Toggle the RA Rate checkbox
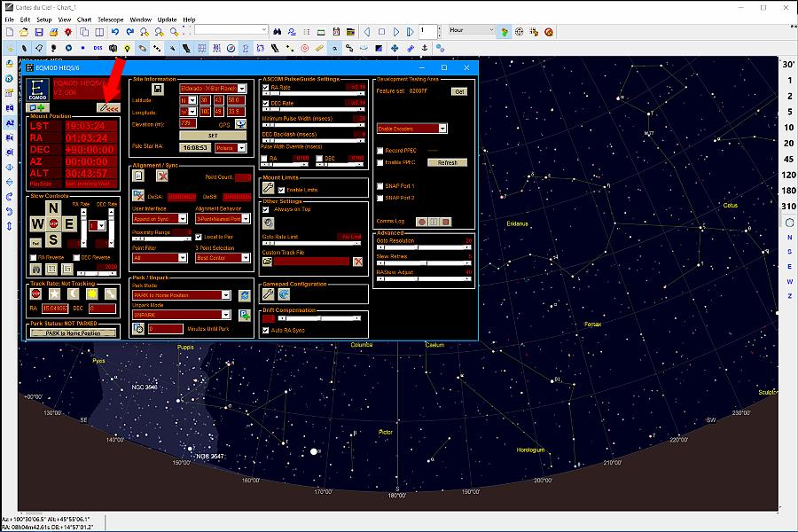 click(x=266, y=88)
